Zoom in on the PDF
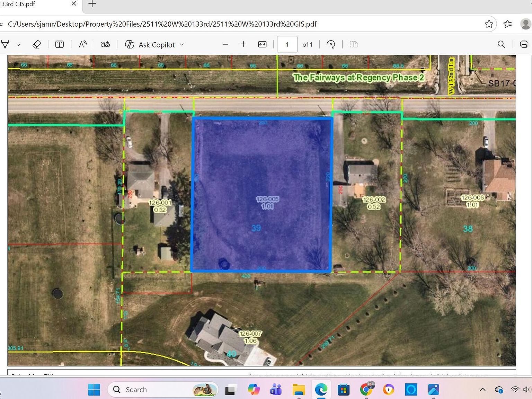Screen dimensions: 532x399 (x=243, y=44)
